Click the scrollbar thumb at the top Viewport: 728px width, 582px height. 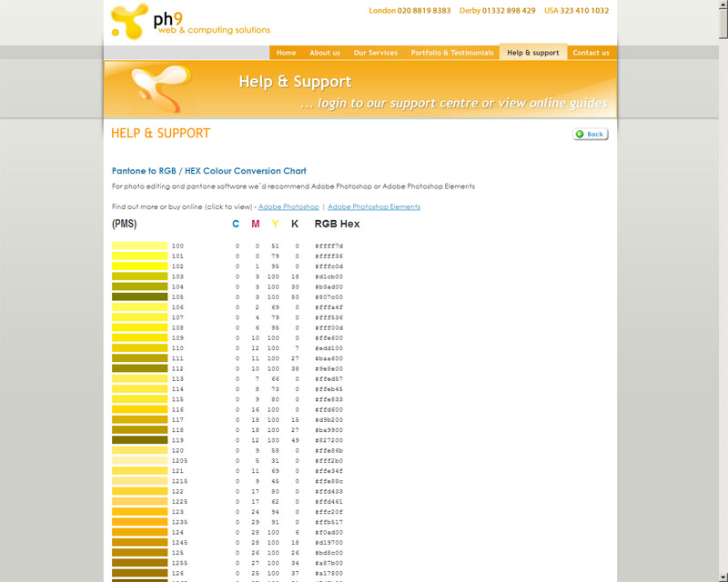click(x=723, y=24)
